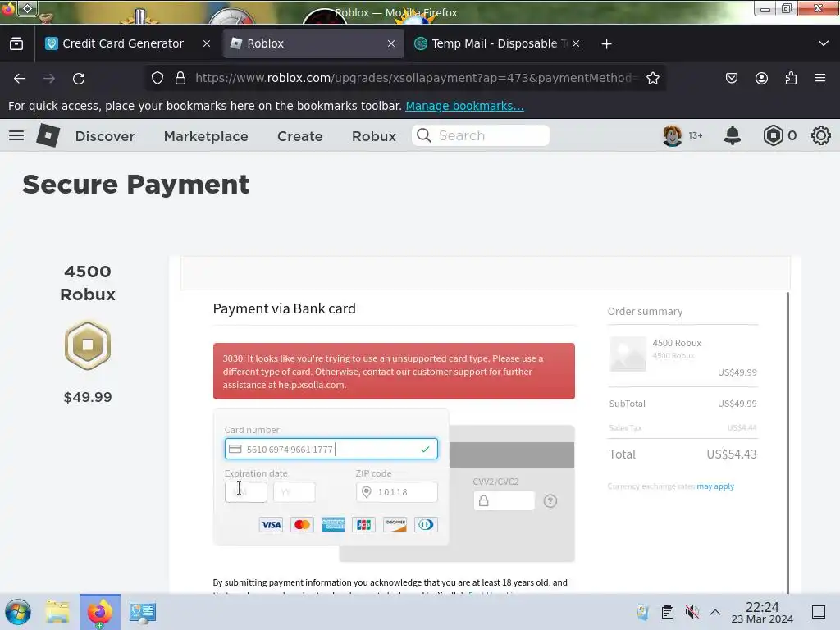Open the Firefox extensions icon
840x630 pixels.
point(791,78)
